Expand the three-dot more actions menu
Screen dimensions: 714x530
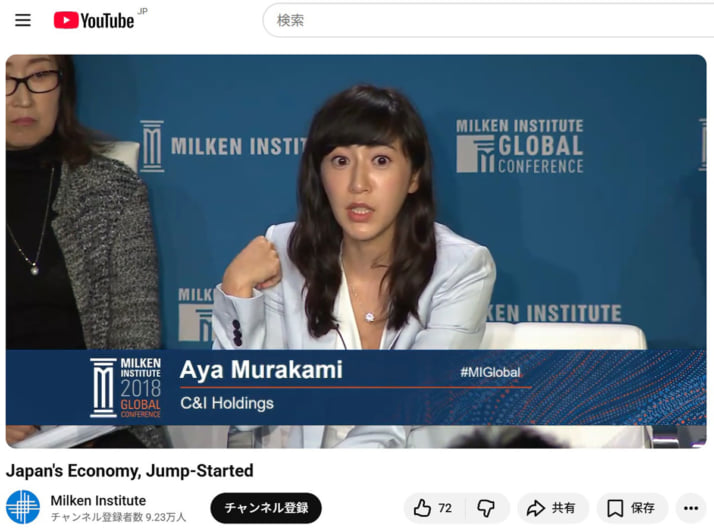pos(691,508)
